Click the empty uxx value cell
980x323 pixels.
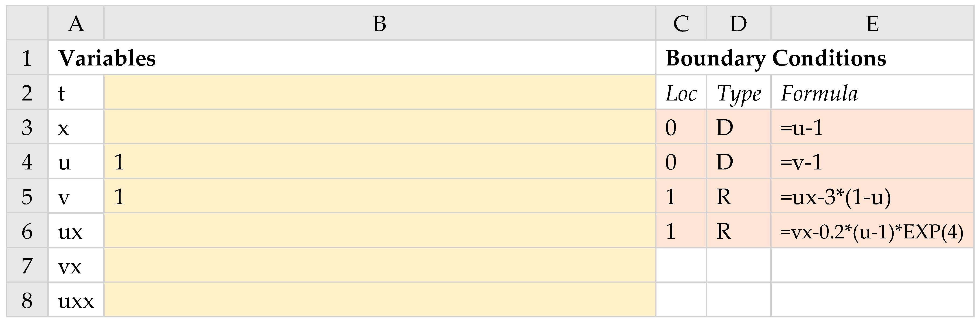click(379, 300)
